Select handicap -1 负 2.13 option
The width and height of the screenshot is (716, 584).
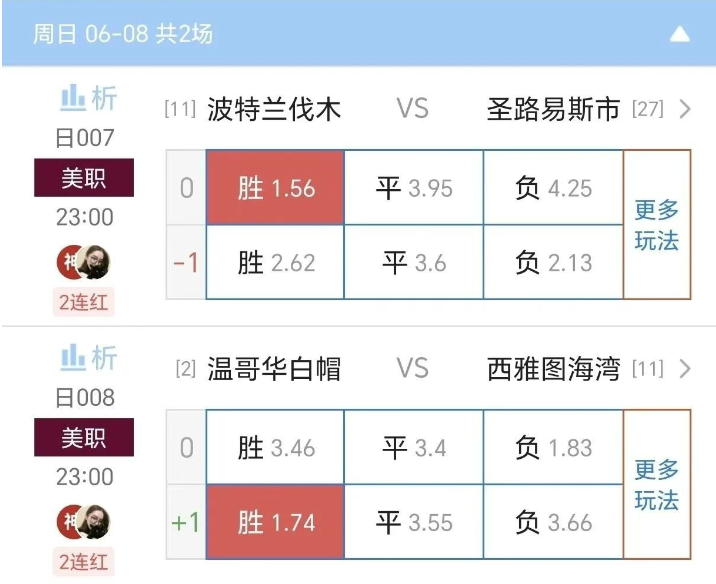553,262
